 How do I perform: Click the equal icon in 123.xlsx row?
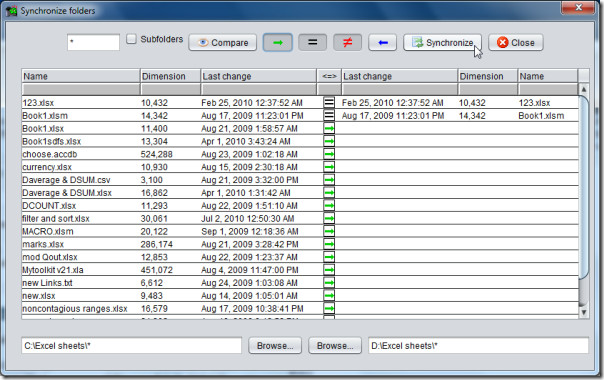[329, 103]
